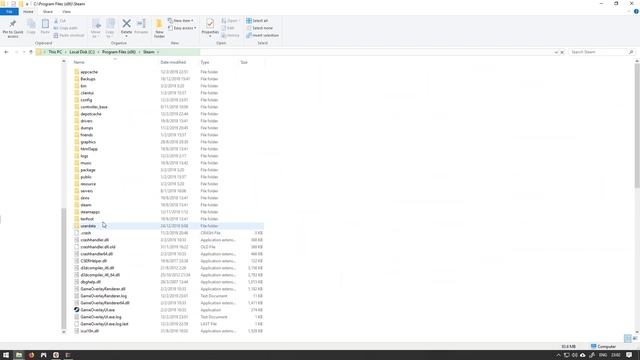The height and width of the screenshot is (360, 640).
Task: Open recent locations dropdown arrow
Action: pyautogui.click(x=24, y=52)
